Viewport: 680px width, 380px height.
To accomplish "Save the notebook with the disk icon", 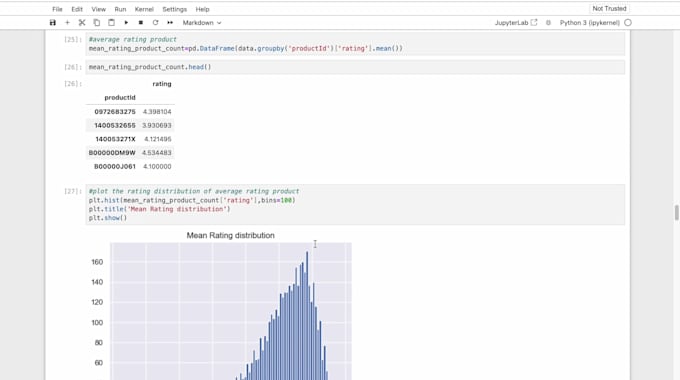I will click(x=52, y=23).
